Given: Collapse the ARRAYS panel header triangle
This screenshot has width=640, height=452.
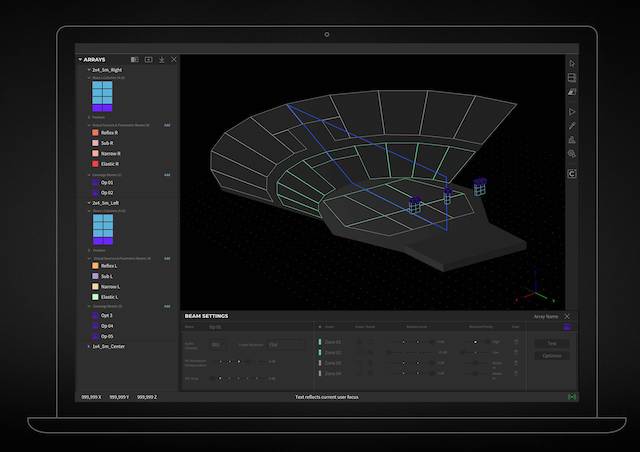Looking at the screenshot, I should coord(80,60).
